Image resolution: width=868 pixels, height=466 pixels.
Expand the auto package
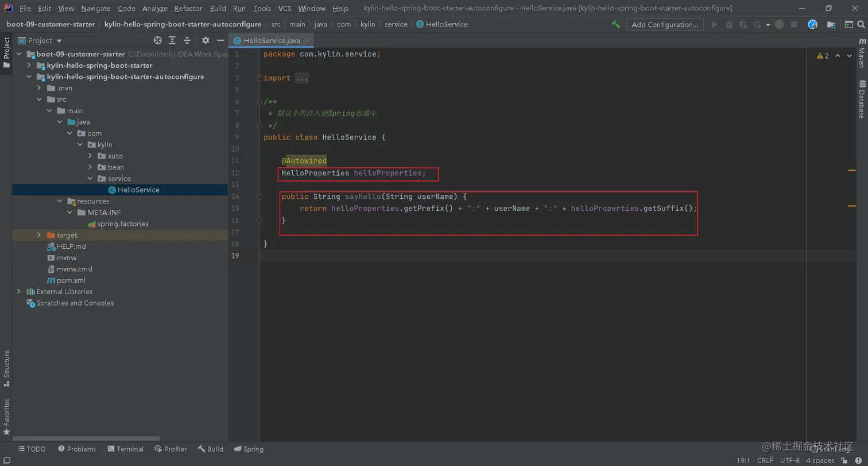pyautogui.click(x=90, y=156)
